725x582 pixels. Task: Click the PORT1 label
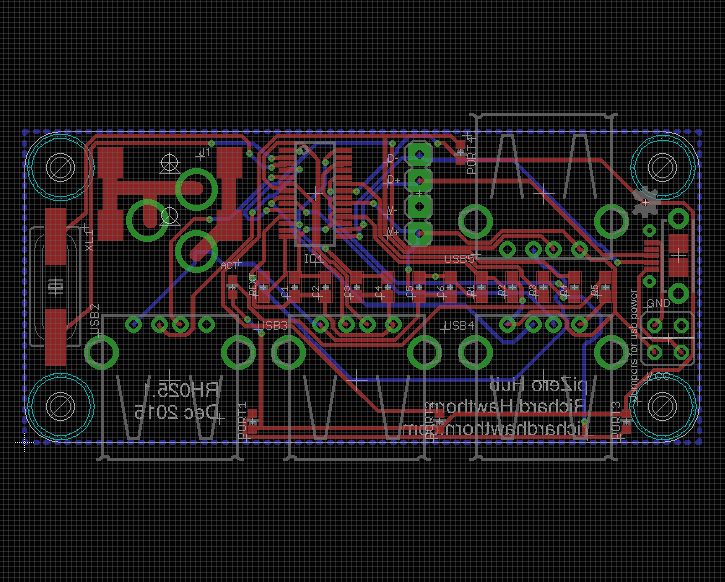tap(243, 421)
